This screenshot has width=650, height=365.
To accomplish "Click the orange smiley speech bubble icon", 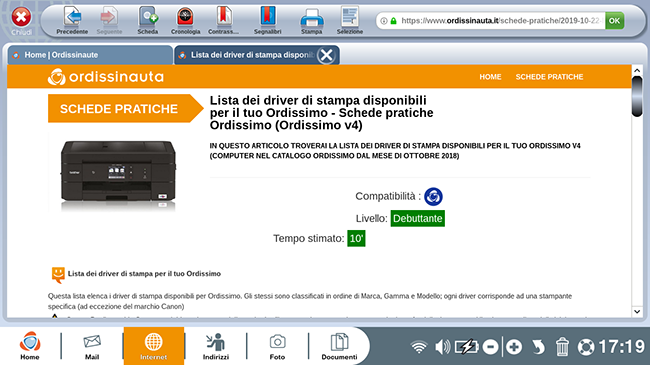I will point(58,275).
